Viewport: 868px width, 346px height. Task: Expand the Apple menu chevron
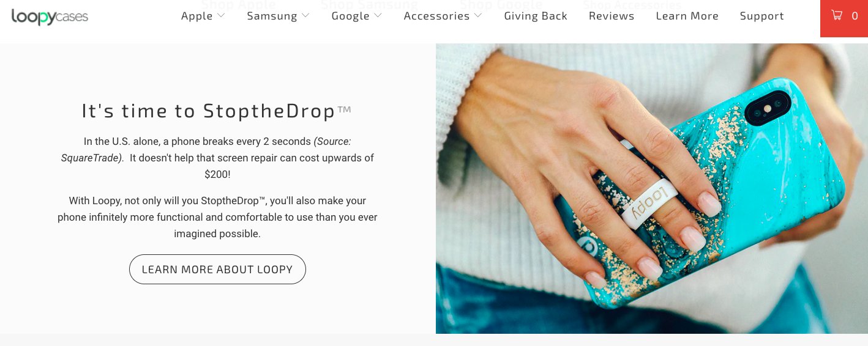221,16
